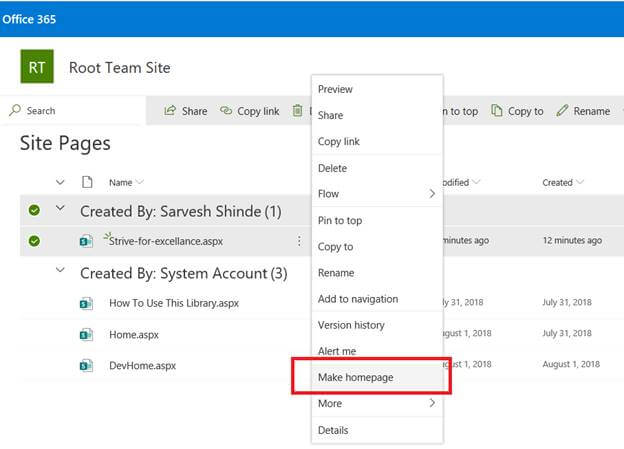The image size is (624, 449).
Task: Click the Share toolbar button label
Action: [x=194, y=111]
